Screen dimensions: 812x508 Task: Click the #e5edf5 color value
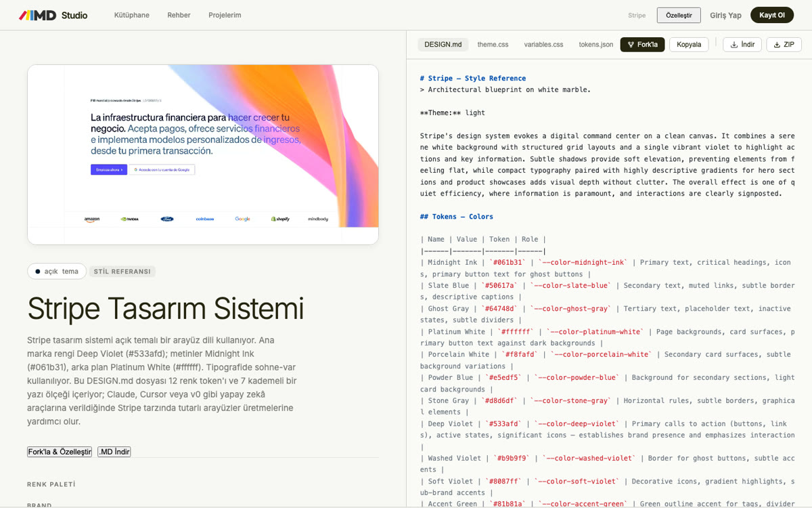point(503,378)
